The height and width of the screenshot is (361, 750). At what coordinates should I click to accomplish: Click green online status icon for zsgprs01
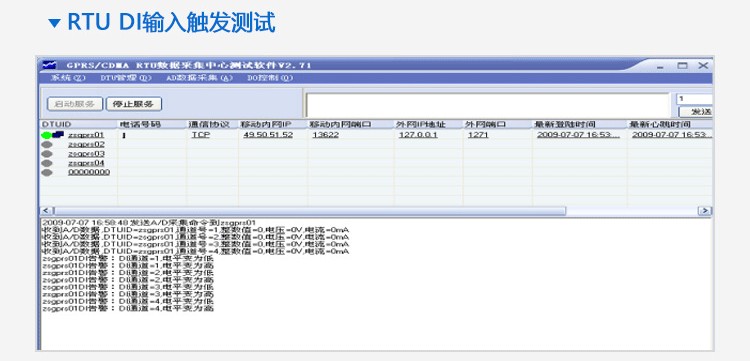pyautogui.click(x=46, y=135)
